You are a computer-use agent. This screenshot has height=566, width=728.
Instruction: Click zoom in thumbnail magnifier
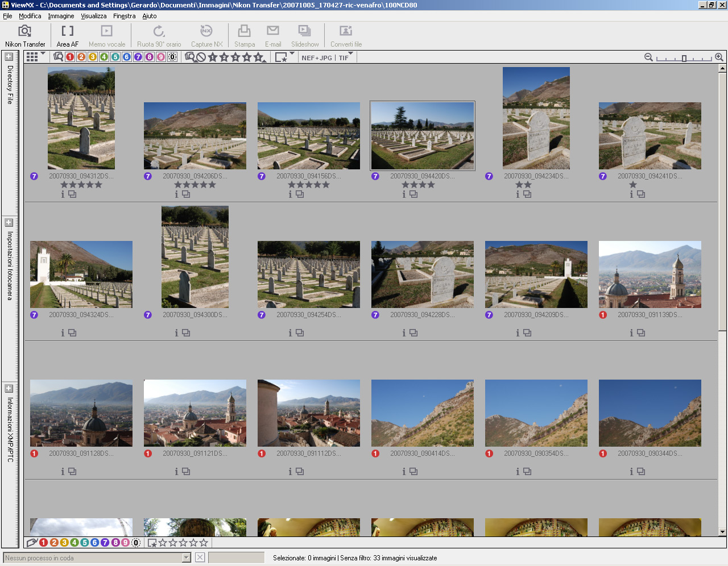719,57
